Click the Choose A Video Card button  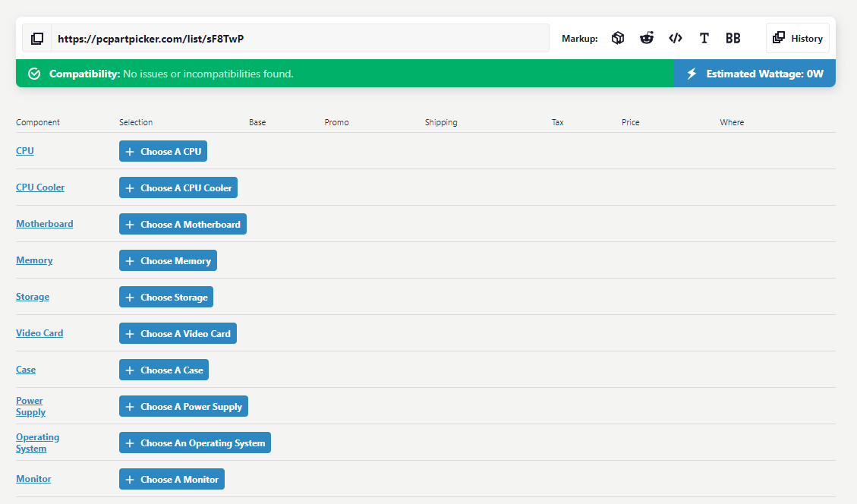tap(178, 333)
